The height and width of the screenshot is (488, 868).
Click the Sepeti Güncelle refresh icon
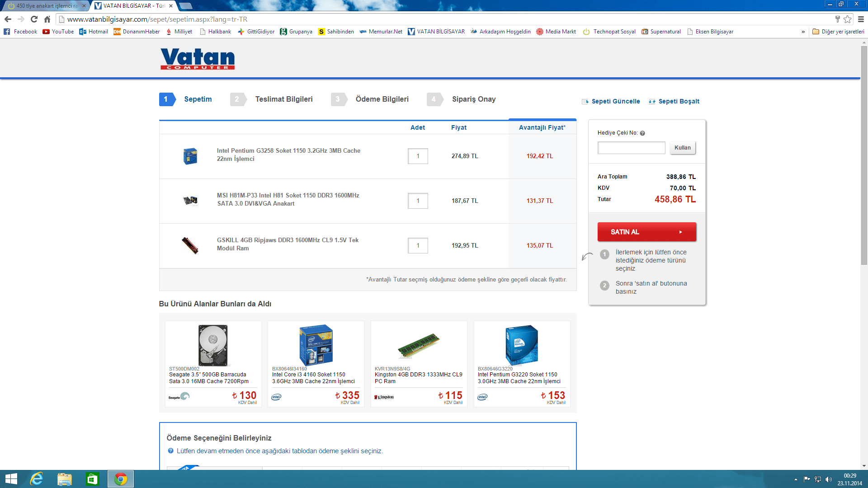pos(585,102)
